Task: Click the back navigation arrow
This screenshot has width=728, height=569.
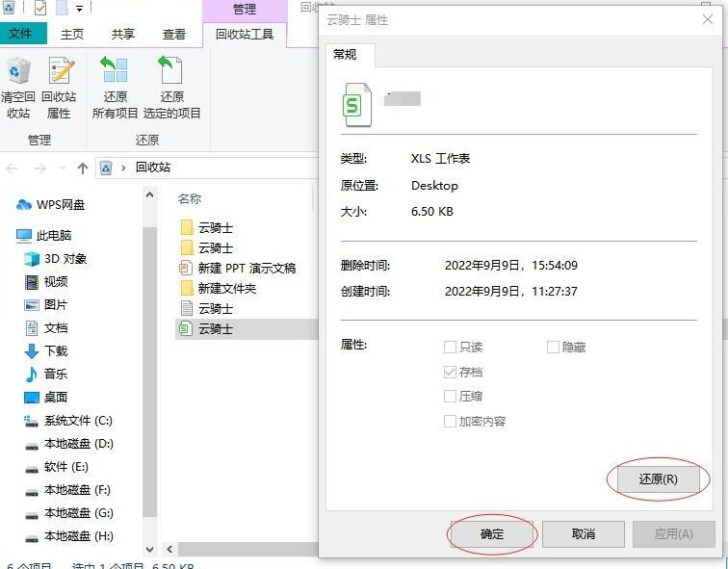Action: click(12, 168)
